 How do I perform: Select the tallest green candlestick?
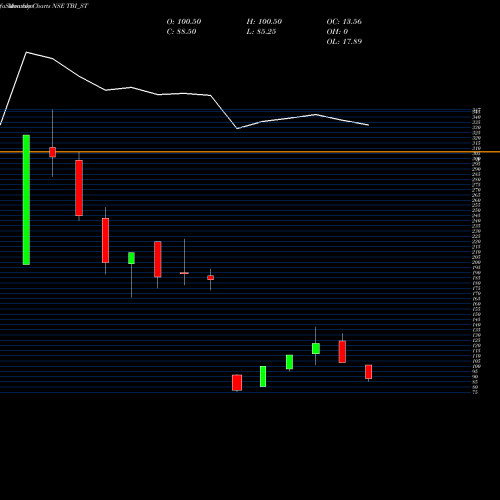coord(26,200)
